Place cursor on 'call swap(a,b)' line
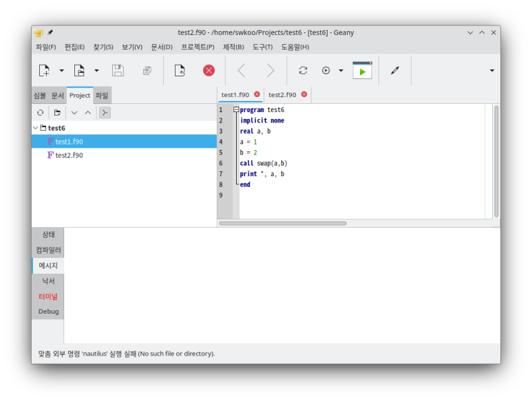This screenshot has width=532, height=401. point(264,164)
